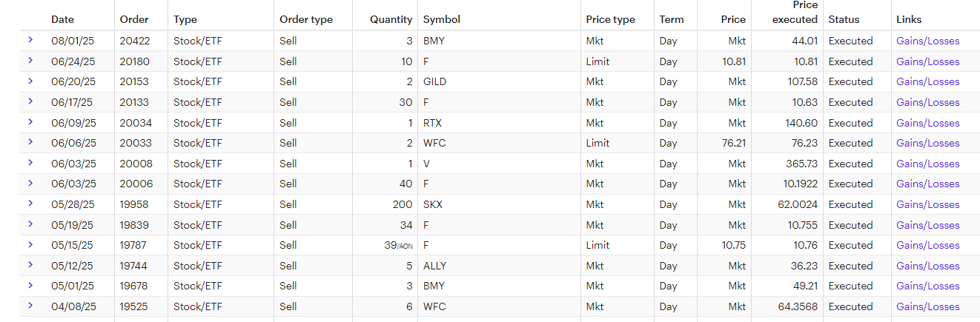Sort by the Symbol column header
The width and height of the screenshot is (980, 322).
(441, 20)
